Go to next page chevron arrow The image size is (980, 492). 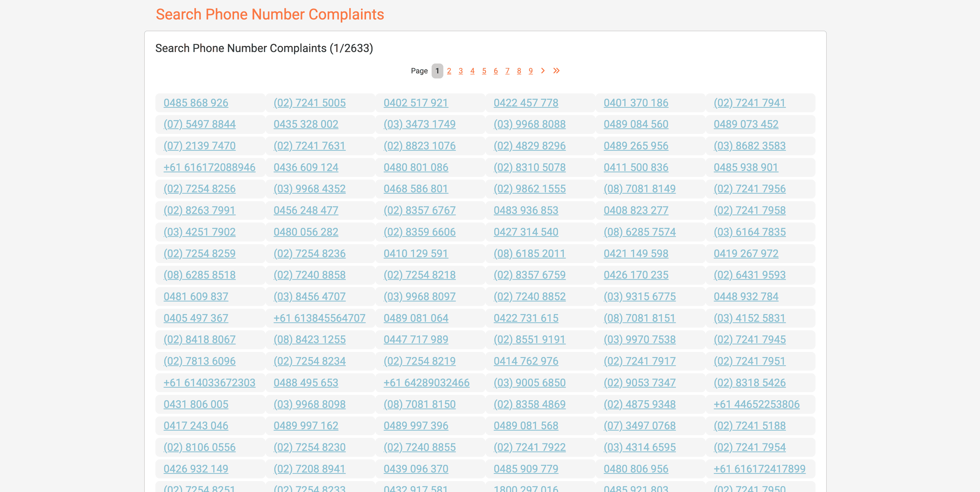coord(543,71)
